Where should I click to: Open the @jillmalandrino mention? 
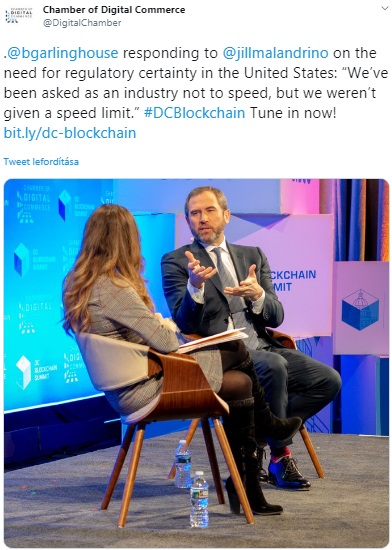click(x=275, y=53)
